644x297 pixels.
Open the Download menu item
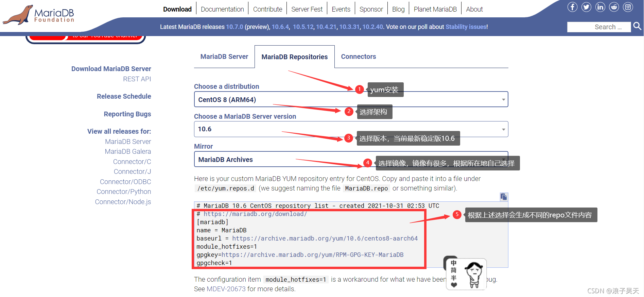coord(177,9)
